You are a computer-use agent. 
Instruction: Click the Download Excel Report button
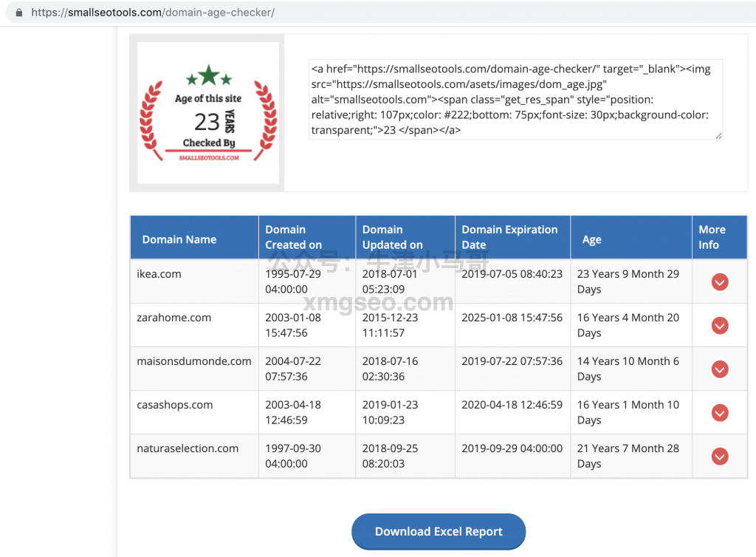[x=439, y=531]
